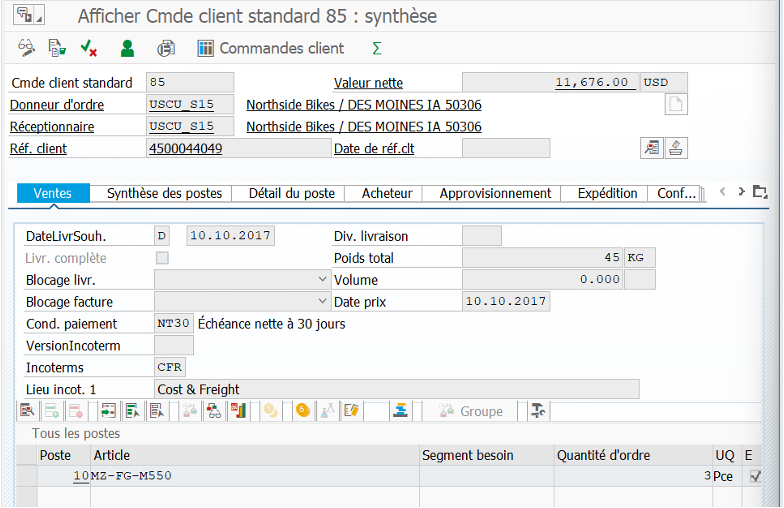Click the item availability binoculars icon
Image resolution: width=784 pixels, height=508 pixels.
click(213, 411)
